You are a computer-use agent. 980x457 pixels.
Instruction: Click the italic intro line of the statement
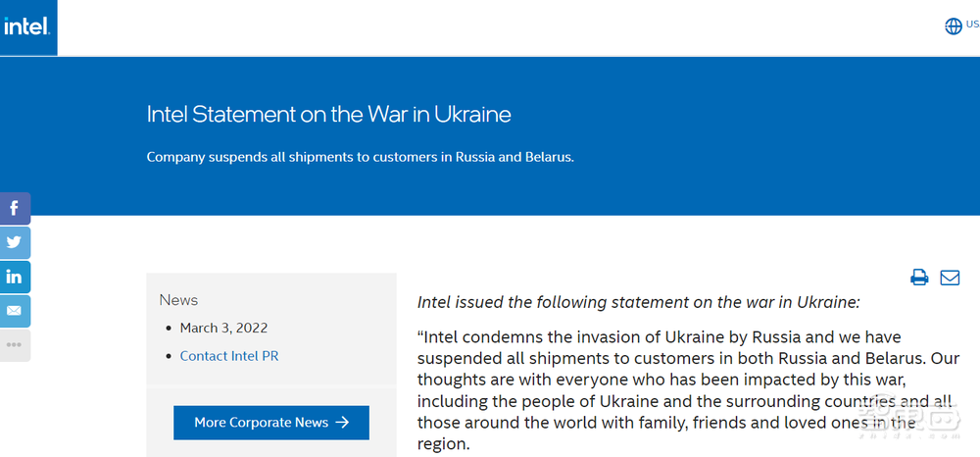point(638,302)
